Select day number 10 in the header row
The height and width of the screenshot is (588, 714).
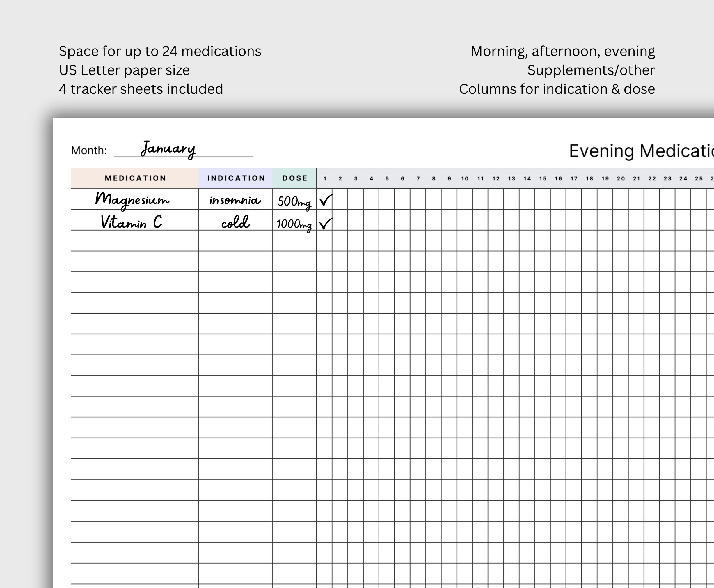click(x=464, y=178)
